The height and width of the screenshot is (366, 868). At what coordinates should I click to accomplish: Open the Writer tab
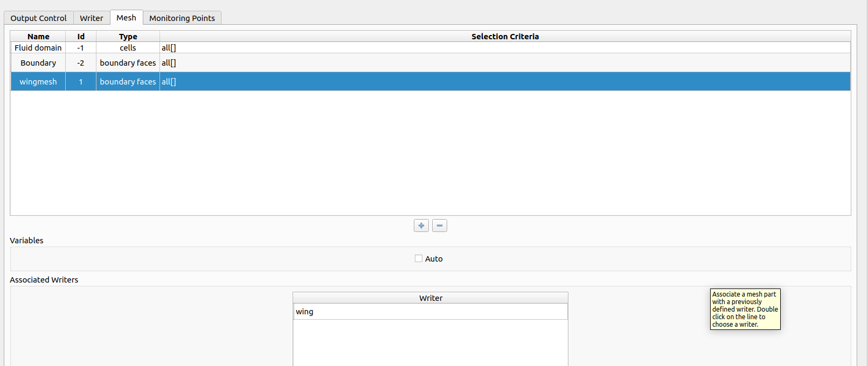(x=91, y=18)
